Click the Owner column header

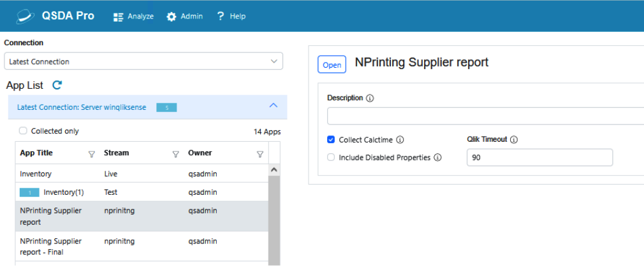[200, 153]
